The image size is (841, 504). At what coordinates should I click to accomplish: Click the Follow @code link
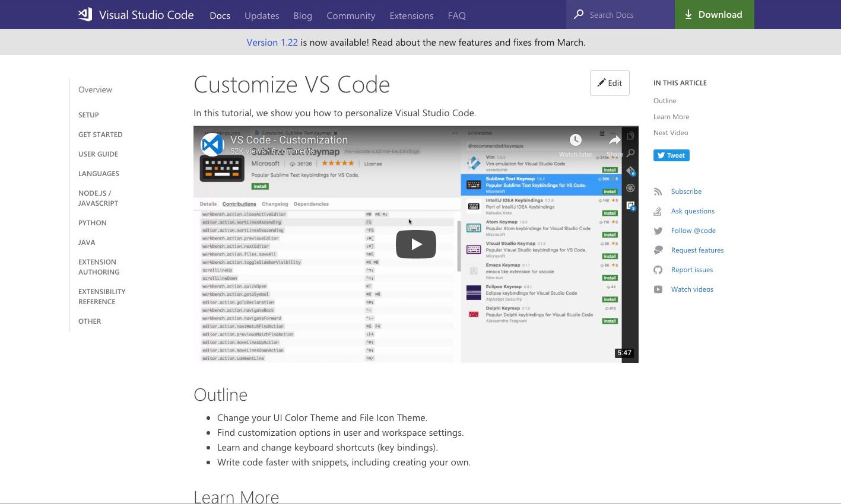(x=693, y=231)
